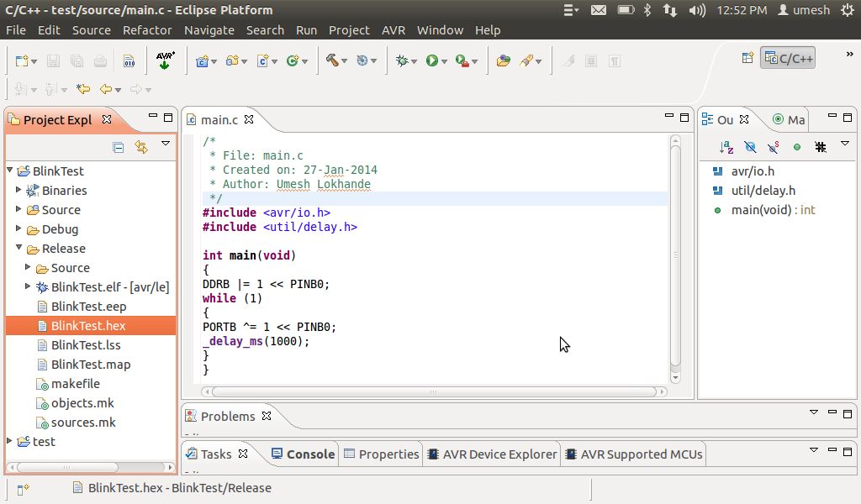Select the C/C++ perspective button
This screenshot has width=861, height=504.
[x=788, y=58]
